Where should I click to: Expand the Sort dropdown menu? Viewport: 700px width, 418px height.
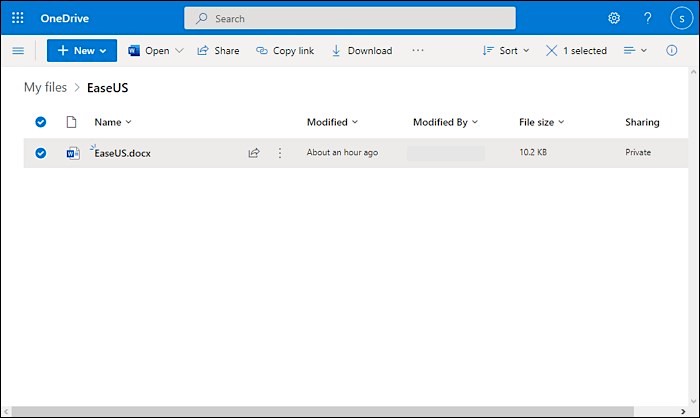pos(507,51)
